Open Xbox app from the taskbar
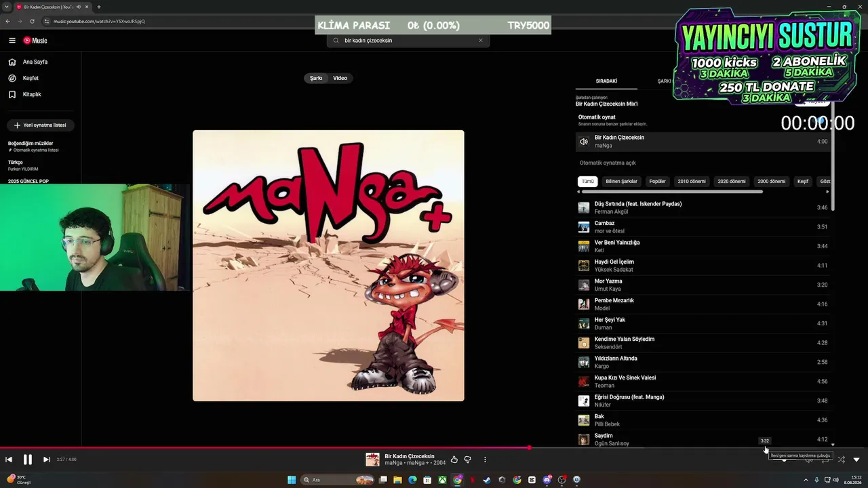868x488 pixels. [442, 480]
